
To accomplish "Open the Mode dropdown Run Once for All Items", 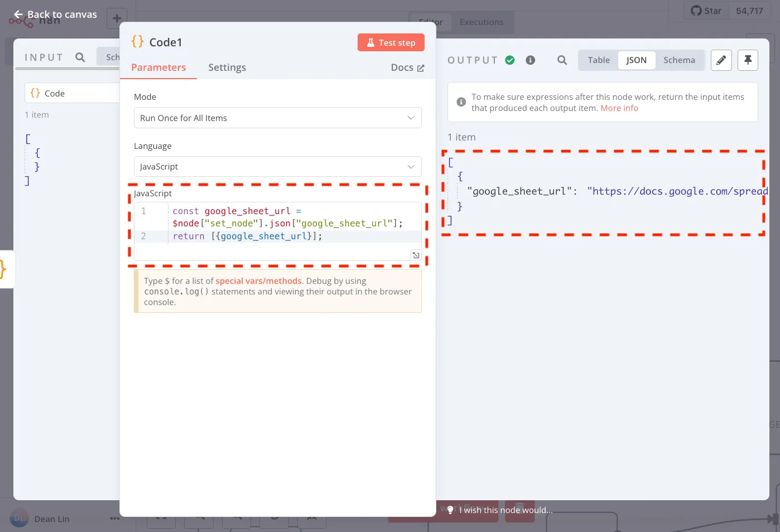I will (x=278, y=118).
